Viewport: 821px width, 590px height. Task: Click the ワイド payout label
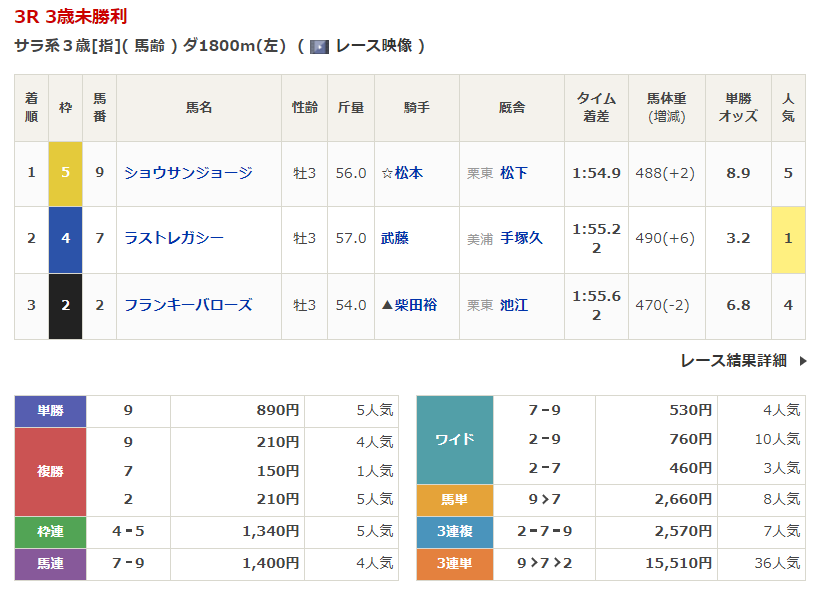454,439
